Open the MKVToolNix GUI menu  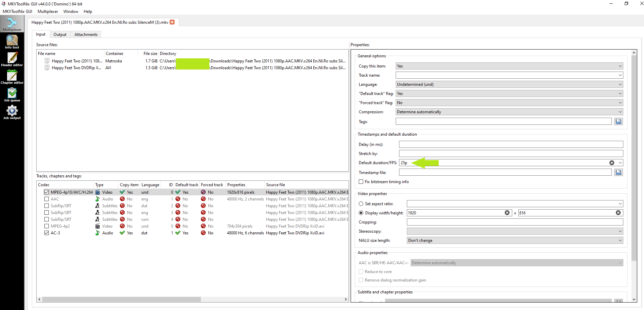(x=17, y=12)
